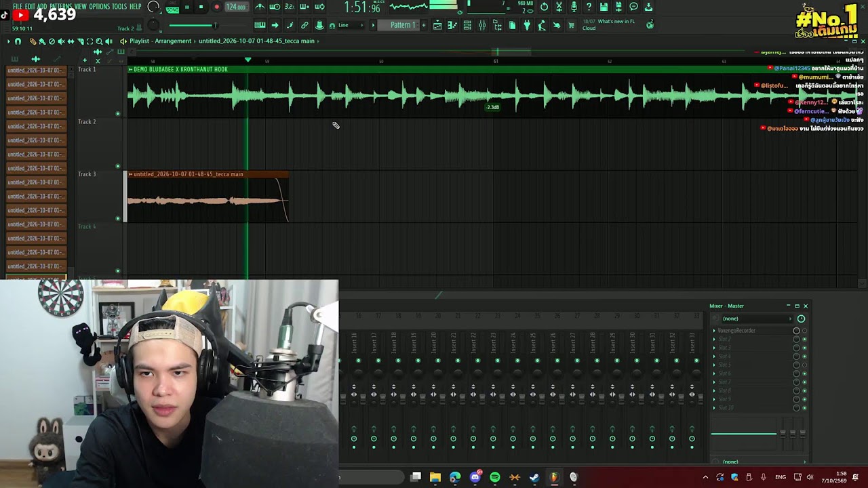Open the OPTIONS menu
This screenshot has height=488, width=868.
click(99, 7)
